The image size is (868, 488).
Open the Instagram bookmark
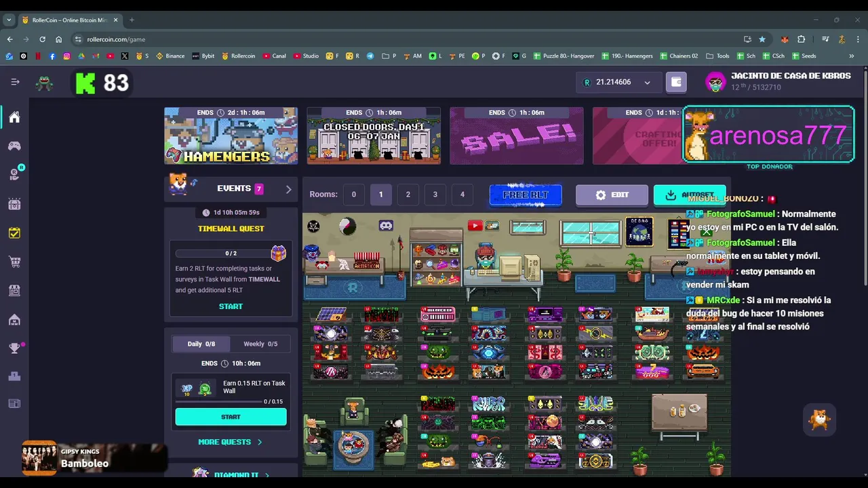[66, 56]
